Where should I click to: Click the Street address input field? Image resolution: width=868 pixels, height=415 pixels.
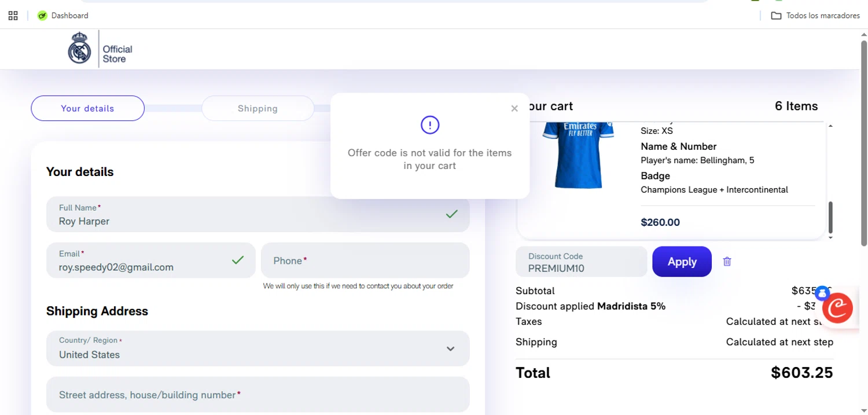258,395
